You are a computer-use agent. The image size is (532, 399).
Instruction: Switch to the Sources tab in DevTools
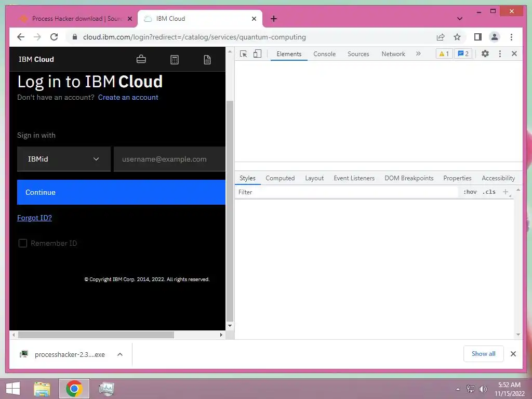tap(358, 54)
